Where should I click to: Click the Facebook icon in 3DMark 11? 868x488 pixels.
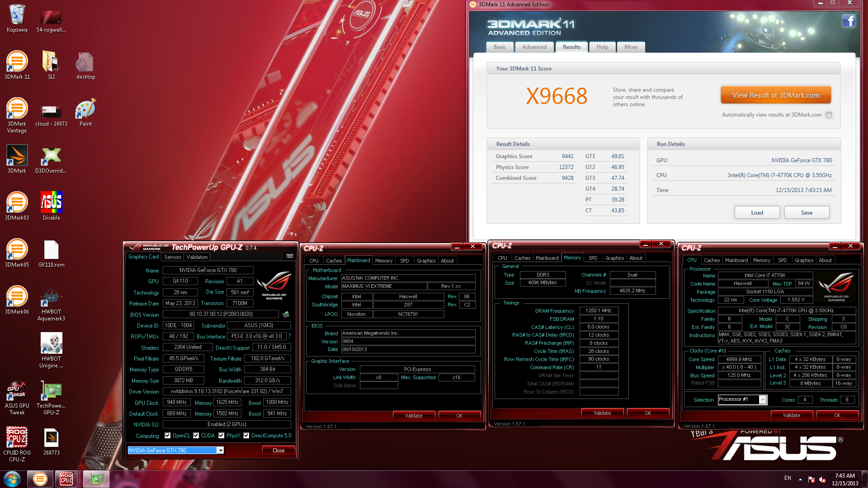click(x=849, y=21)
